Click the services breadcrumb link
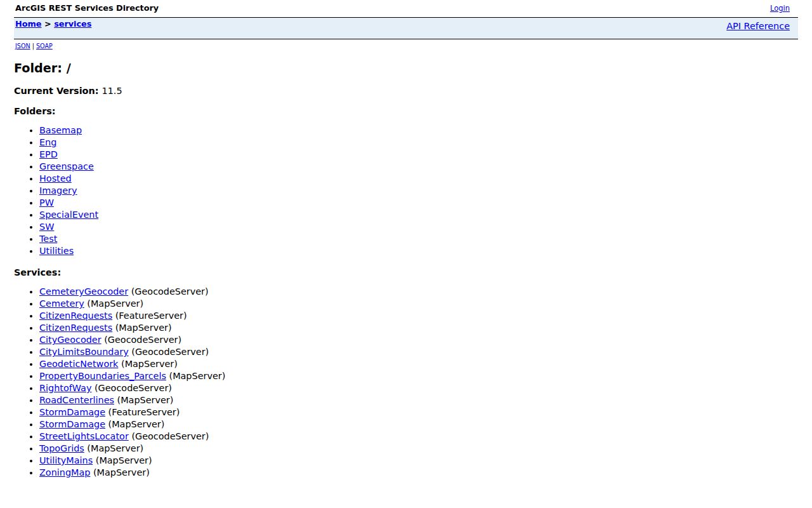812x508 pixels. tap(72, 24)
